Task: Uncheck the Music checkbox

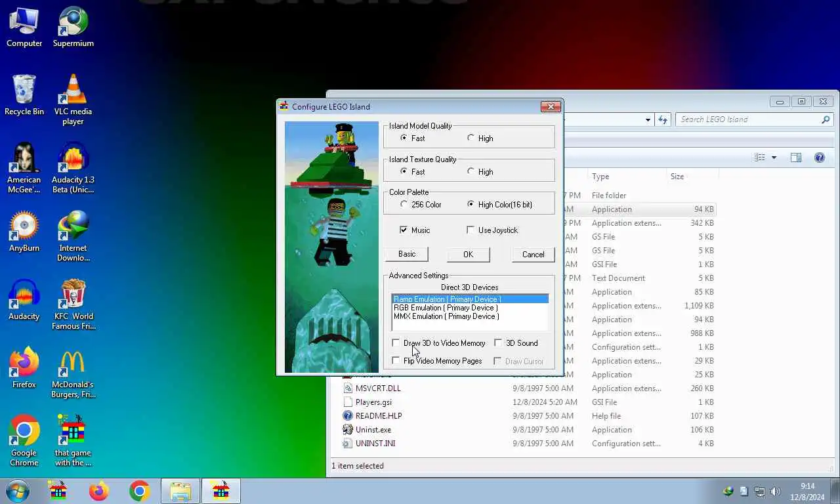Action: tap(415, 230)
